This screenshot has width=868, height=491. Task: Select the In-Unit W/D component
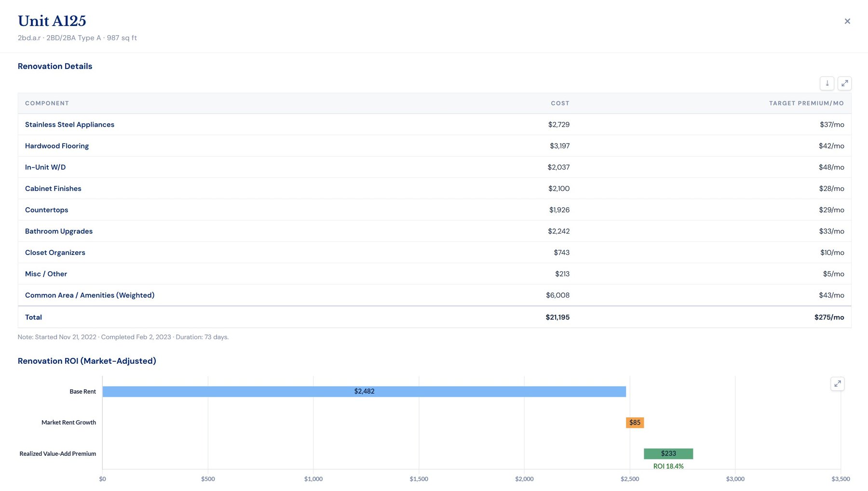pos(45,167)
